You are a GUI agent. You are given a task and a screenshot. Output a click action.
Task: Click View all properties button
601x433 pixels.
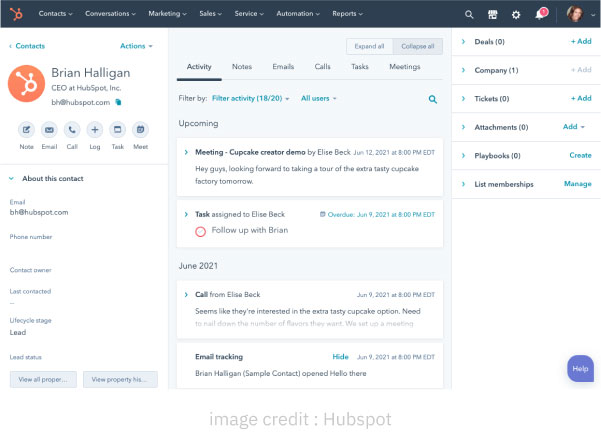[43, 379]
